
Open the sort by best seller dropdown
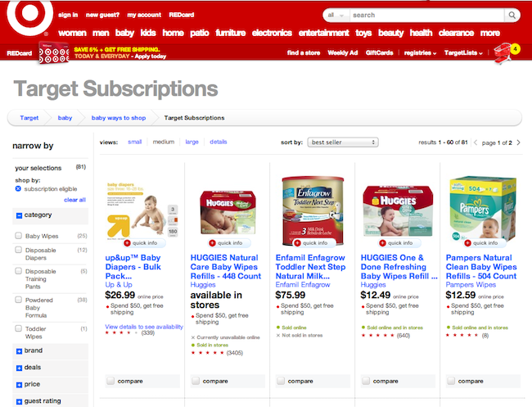coord(343,142)
